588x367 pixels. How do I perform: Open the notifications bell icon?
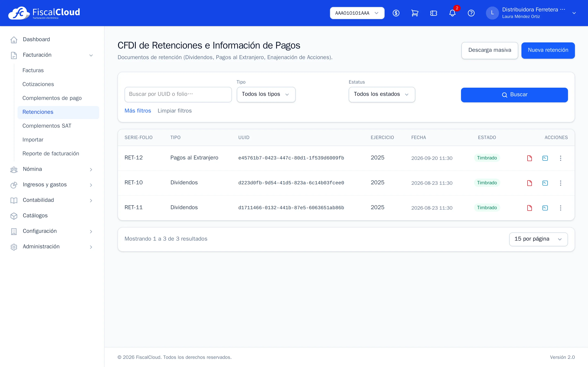452,13
